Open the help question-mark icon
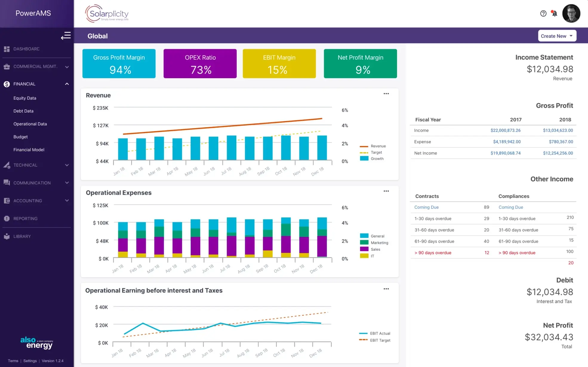This screenshot has width=588, height=367. (x=543, y=13)
